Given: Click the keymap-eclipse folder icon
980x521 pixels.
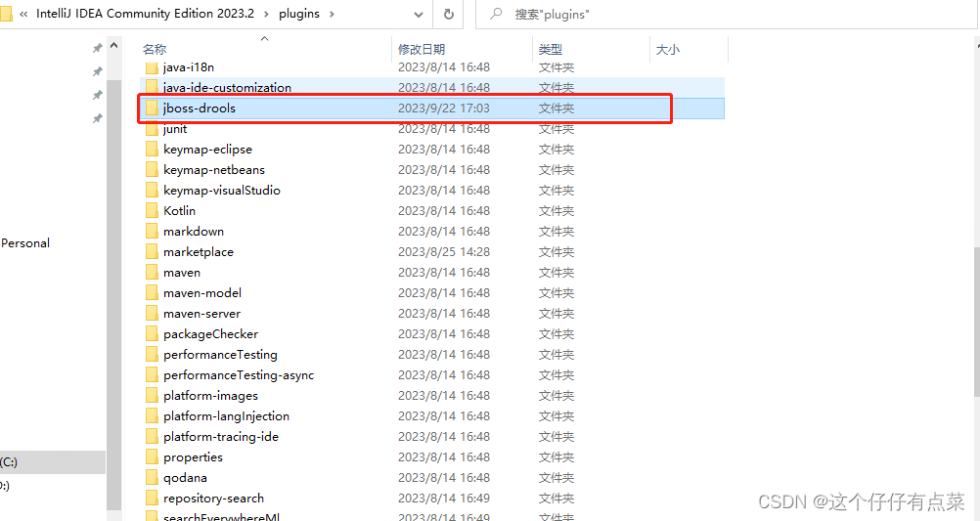Looking at the screenshot, I should point(152,150).
